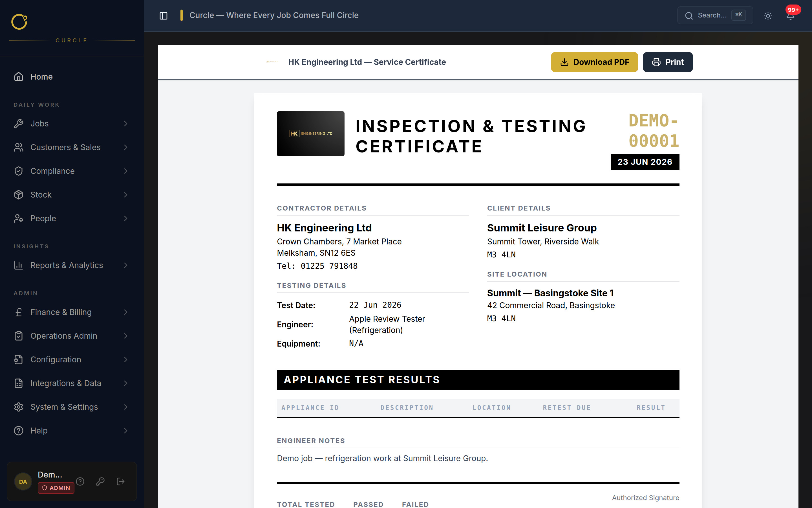Image resolution: width=812 pixels, height=508 pixels.
Task: Select the Compliance menu label
Action: coord(52,171)
